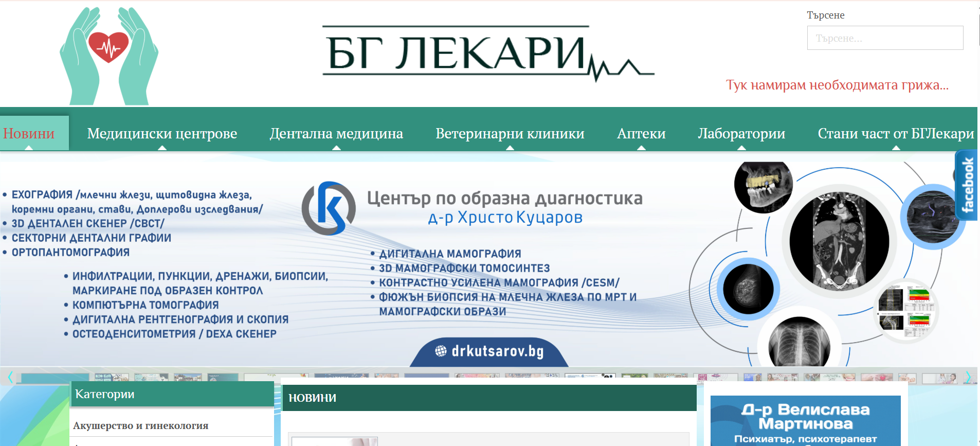This screenshot has width=980, height=446.
Task: Open the Аптеки menu item
Action: click(x=641, y=134)
